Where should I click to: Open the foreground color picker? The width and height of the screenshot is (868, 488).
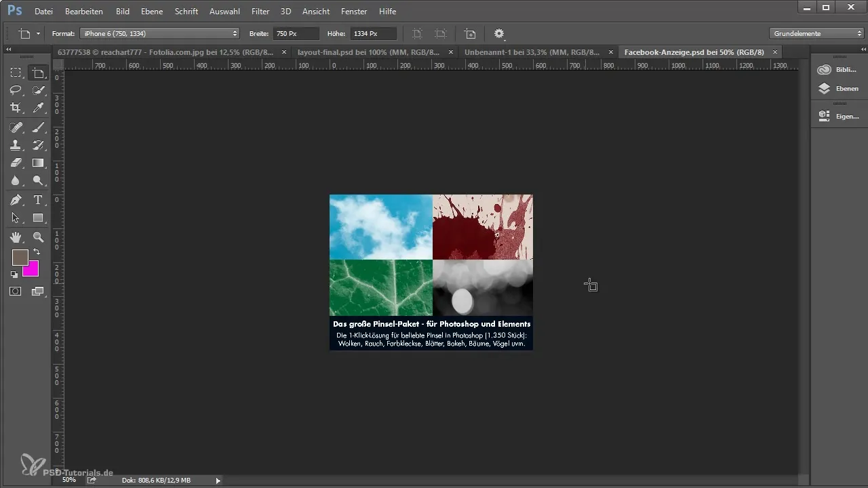pos(20,258)
